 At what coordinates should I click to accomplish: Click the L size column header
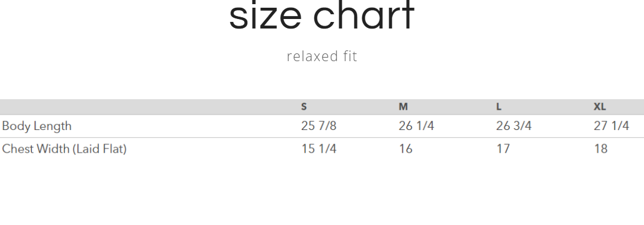(x=499, y=107)
